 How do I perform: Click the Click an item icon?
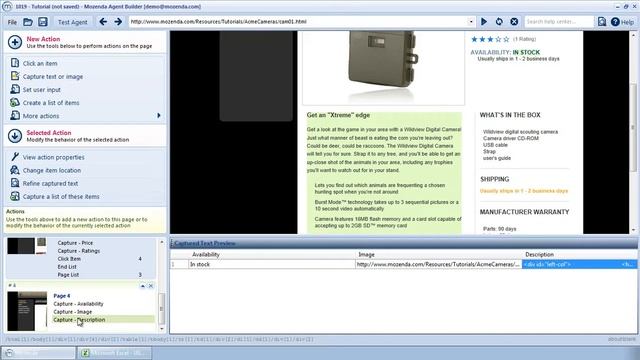click(x=15, y=63)
